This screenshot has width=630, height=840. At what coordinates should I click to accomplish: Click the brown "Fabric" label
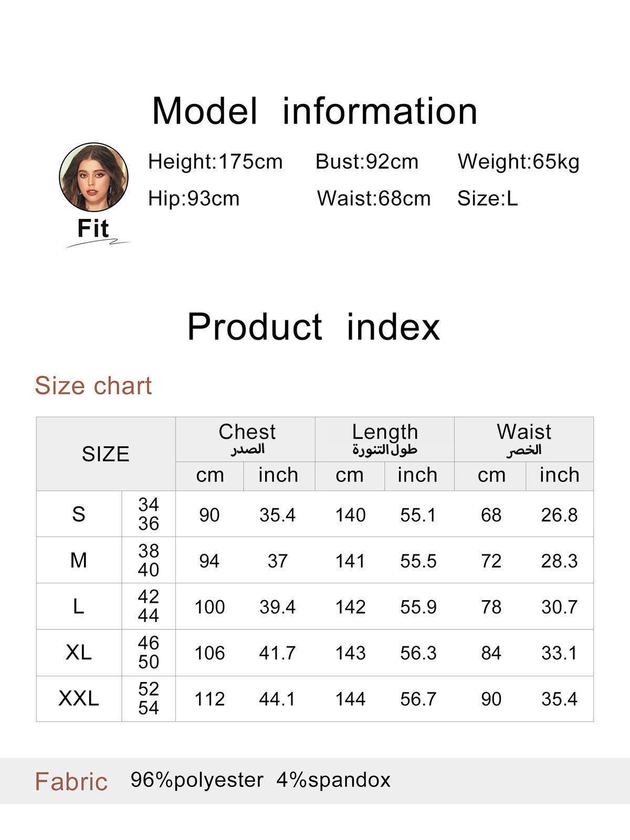click(71, 782)
